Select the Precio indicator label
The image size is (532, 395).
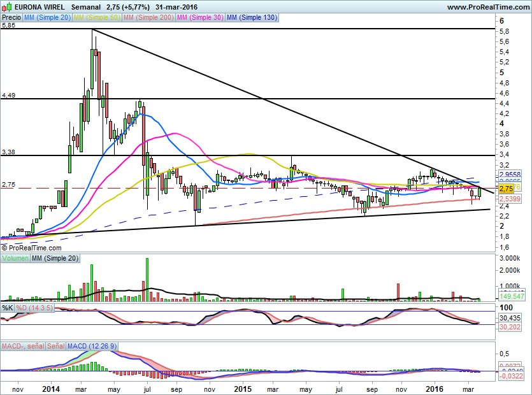click(11, 17)
